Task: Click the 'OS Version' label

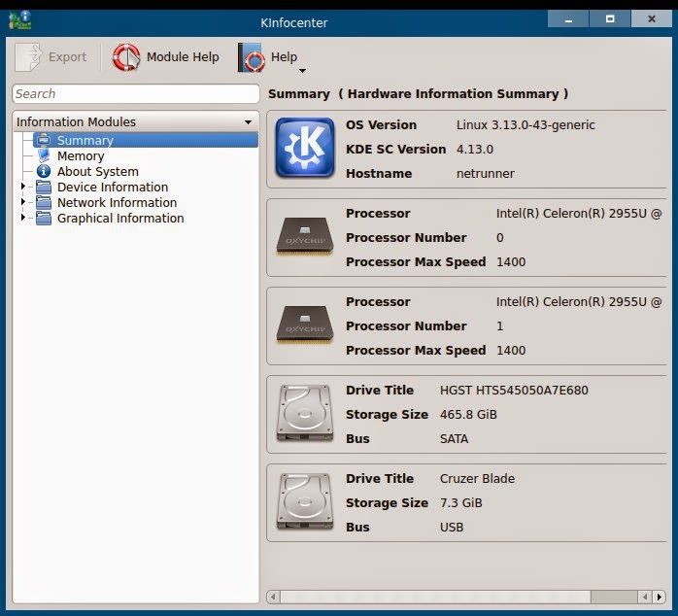Action: coord(381,125)
